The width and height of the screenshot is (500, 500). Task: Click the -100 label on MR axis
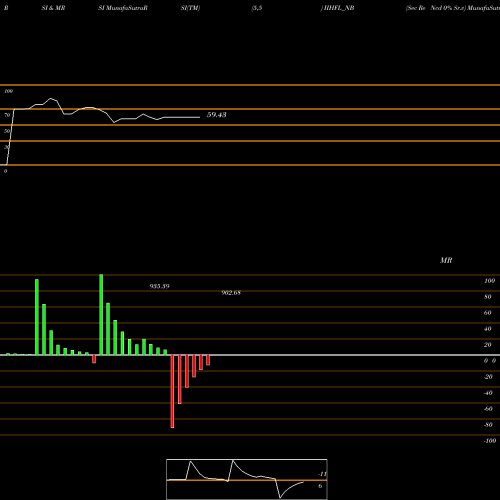click(490, 441)
